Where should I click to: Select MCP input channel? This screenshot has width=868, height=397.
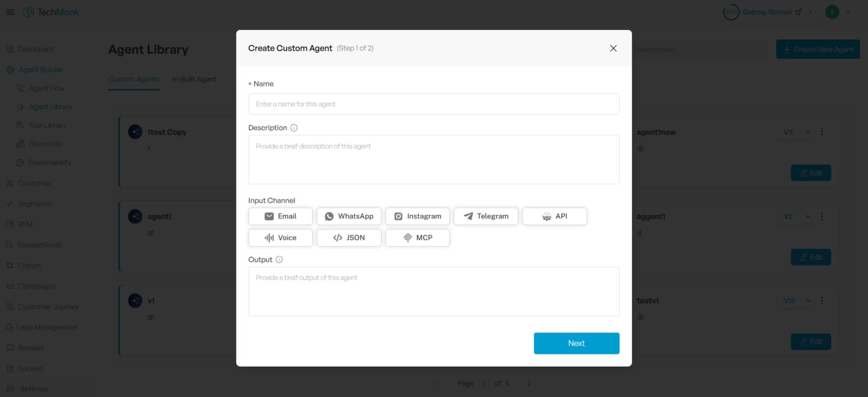click(417, 238)
